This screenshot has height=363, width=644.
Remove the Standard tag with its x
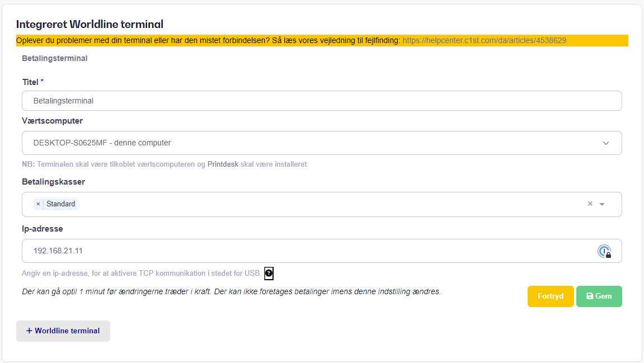38,204
